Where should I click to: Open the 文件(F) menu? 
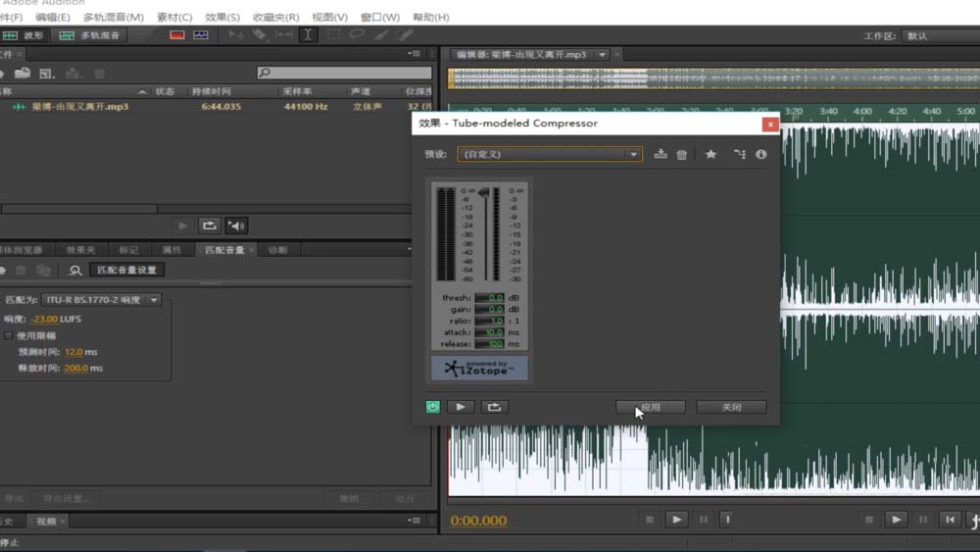[11, 17]
